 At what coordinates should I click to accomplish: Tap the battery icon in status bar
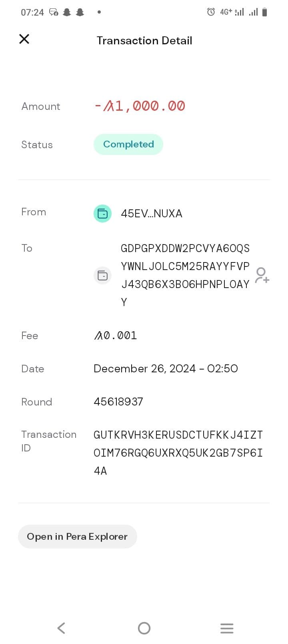pyautogui.click(x=264, y=12)
